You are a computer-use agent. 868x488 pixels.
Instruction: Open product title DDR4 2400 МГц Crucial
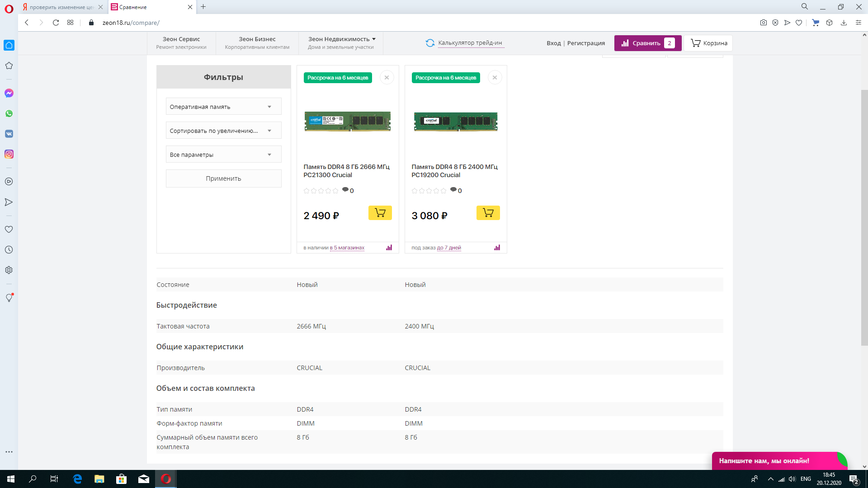pyautogui.click(x=455, y=171)
